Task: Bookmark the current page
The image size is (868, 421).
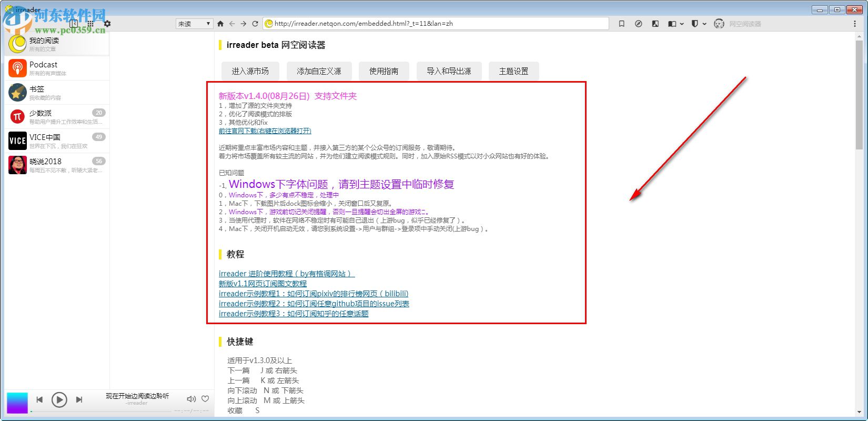Action: pos(622,24)
